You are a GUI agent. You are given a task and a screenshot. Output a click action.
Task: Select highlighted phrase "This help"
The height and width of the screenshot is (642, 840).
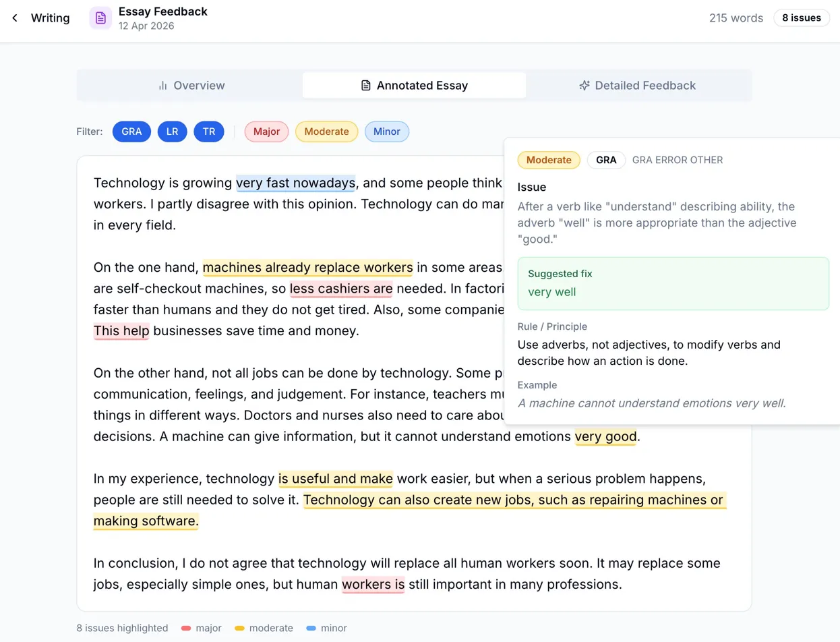pyautogui.click(x=121, y=330)
